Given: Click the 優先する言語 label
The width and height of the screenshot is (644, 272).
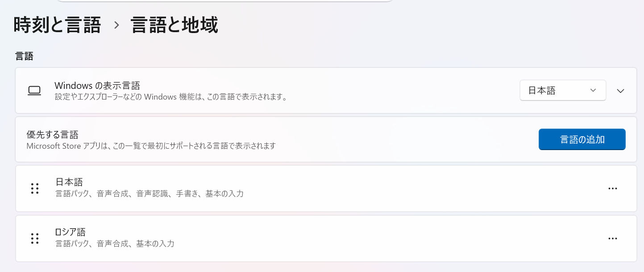Looking at the screenshot, I should pos(52,135).
